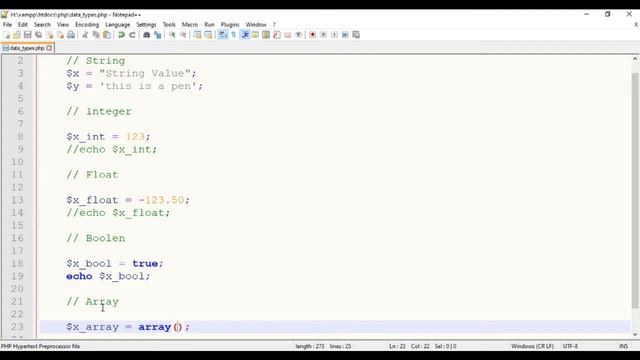
Task: Click 'length : 273' status entry
Action: pyautogui.click(x=310, y=346)
